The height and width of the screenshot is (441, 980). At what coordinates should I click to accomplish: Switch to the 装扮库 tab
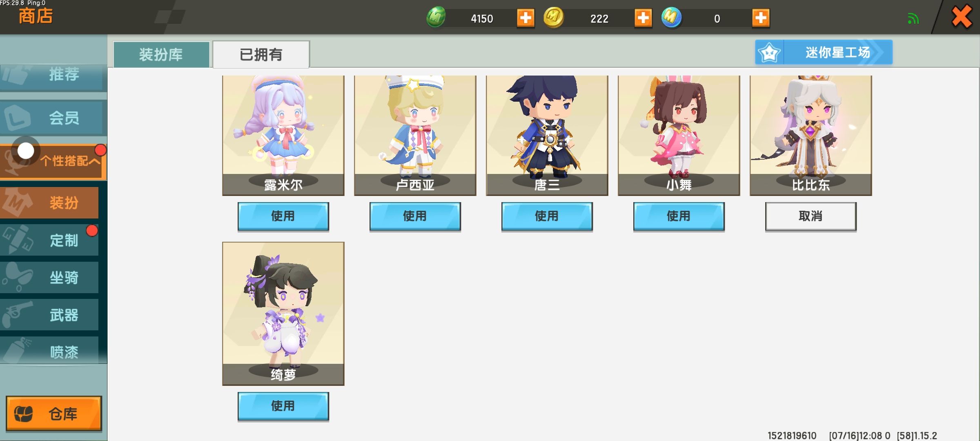pos(161,54)
